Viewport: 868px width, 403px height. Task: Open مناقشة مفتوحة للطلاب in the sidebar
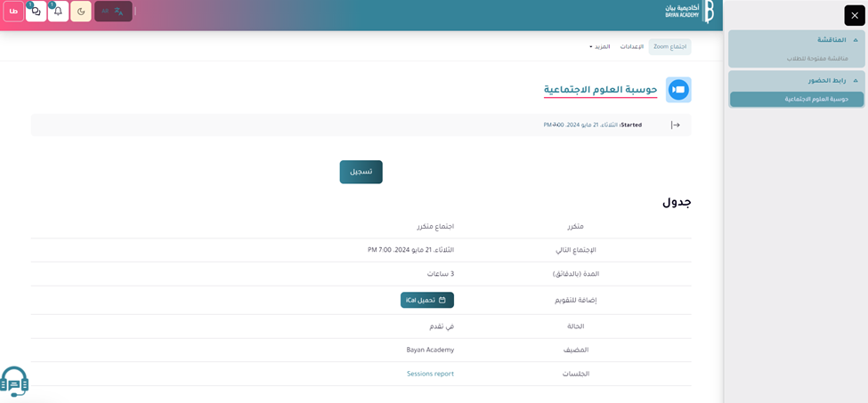[816, 59]
